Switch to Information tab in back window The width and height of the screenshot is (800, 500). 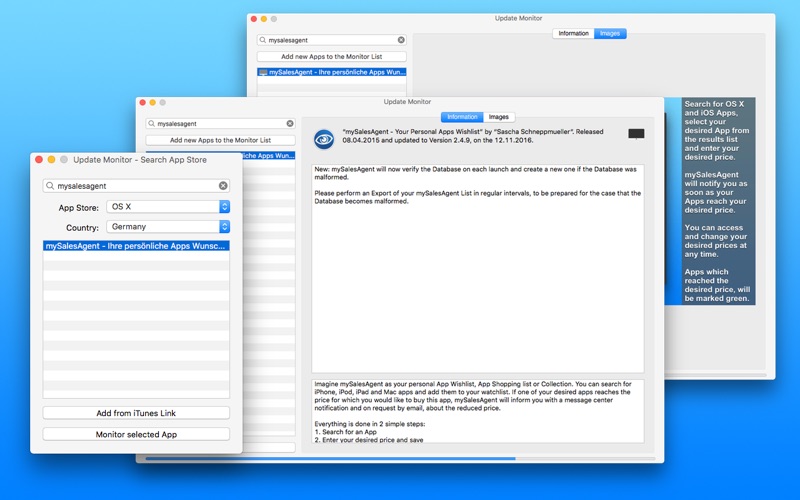(573, 33)
